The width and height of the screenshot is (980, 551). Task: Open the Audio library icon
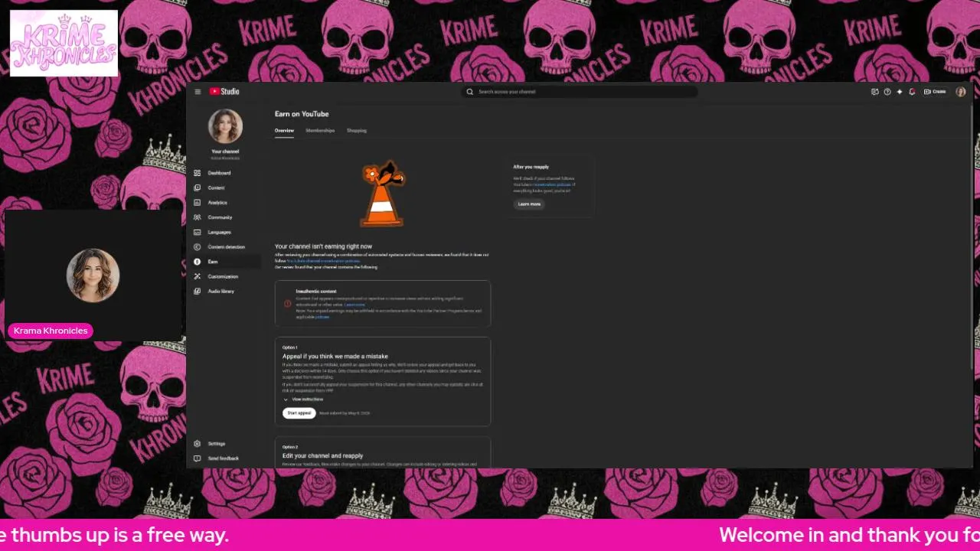[x=198, y=292]
